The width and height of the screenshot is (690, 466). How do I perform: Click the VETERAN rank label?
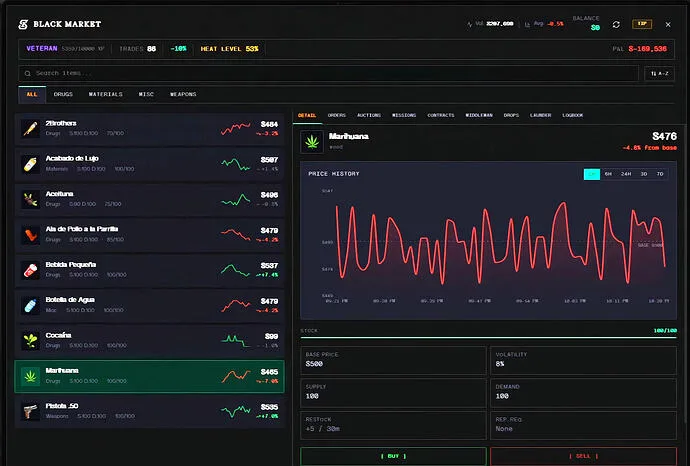42,48
